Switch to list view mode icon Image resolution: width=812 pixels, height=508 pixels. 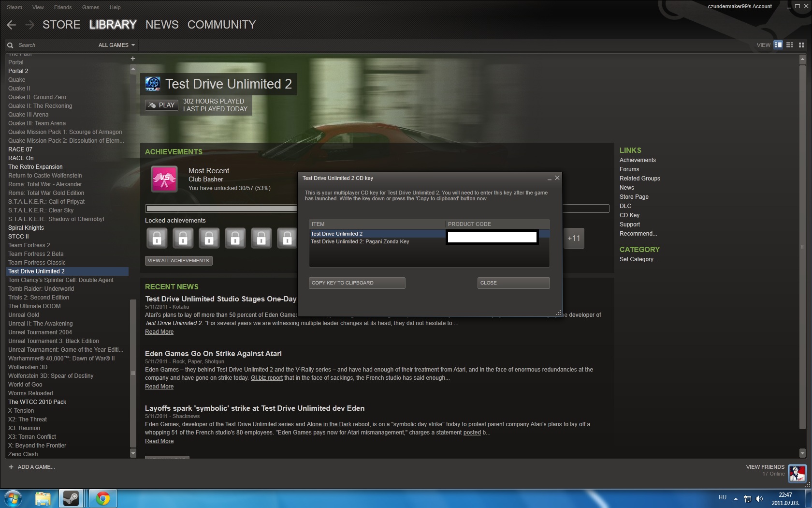point(790,45)
